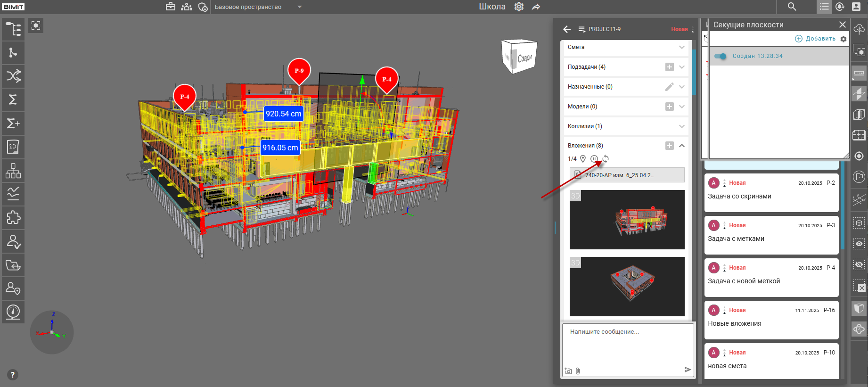Click the paperclip attach file icon
The width and height of the screenshot is (868, 387).
coord(578,371)
